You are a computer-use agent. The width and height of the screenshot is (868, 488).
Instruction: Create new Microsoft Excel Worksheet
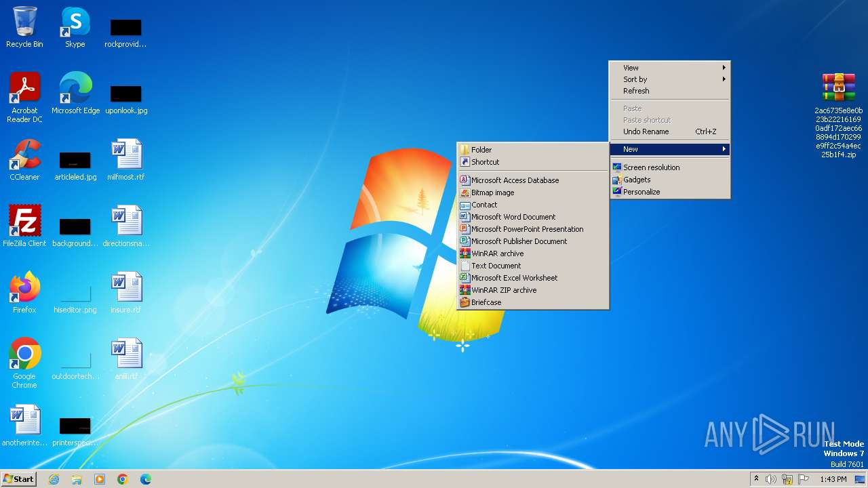coord(533,278)
